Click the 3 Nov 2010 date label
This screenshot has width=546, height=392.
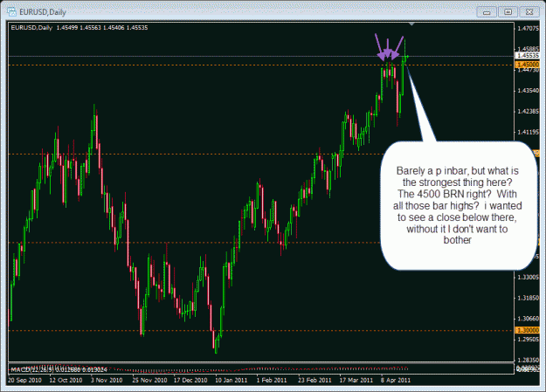click(x=107, y=380)
